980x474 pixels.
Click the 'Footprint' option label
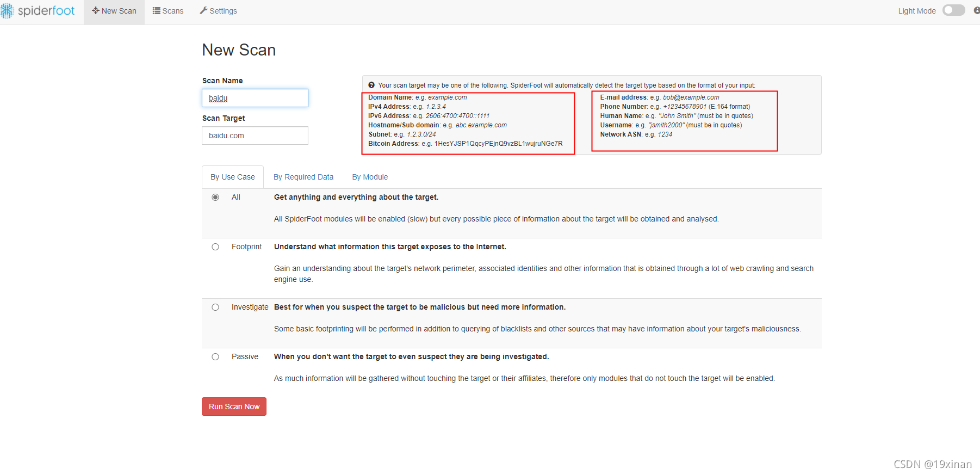[x=247, y=247]
